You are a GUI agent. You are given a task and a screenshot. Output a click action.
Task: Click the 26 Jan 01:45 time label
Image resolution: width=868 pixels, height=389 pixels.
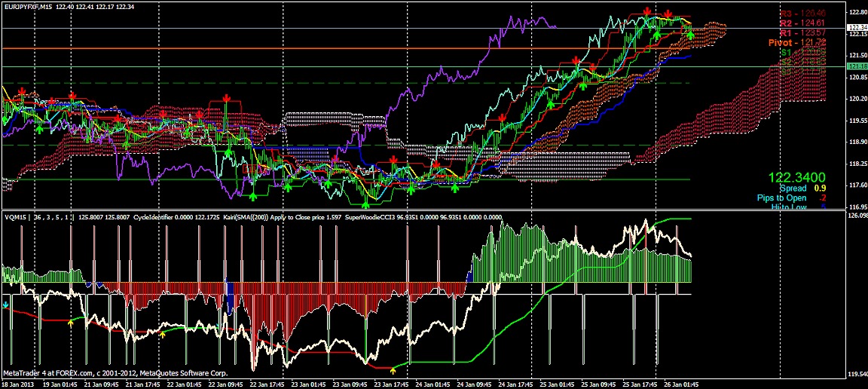tap(681, 384)
